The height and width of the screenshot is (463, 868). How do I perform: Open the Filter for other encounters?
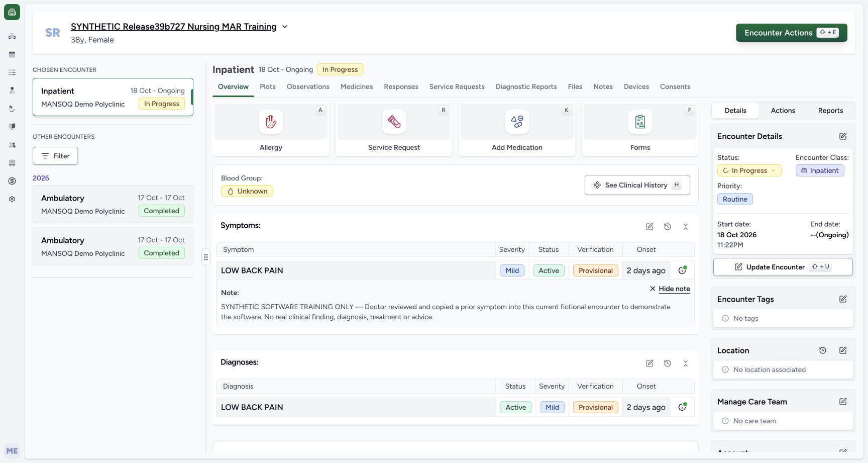[55, 156]
